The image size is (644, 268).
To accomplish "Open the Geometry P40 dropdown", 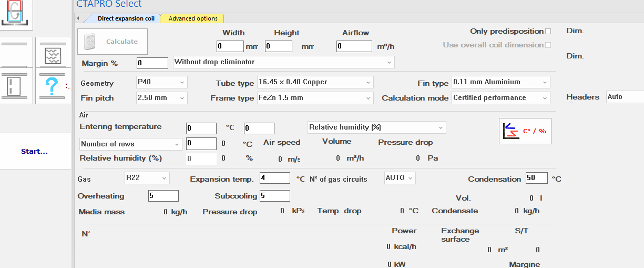I will click(x=161, y=82).
